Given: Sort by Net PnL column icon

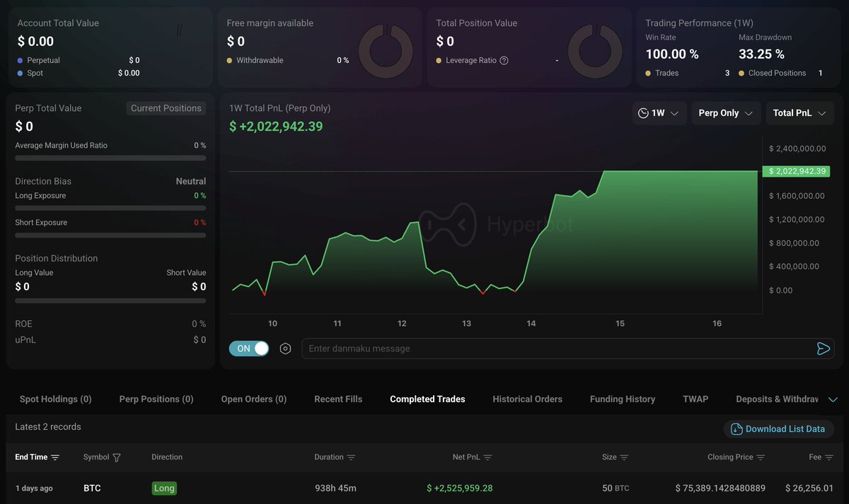Looking at the screenshot, I should click(488, 457).
